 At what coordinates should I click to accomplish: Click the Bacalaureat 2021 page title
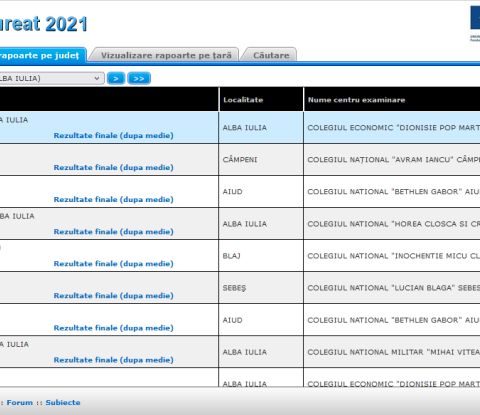click(x=43, y=24)
